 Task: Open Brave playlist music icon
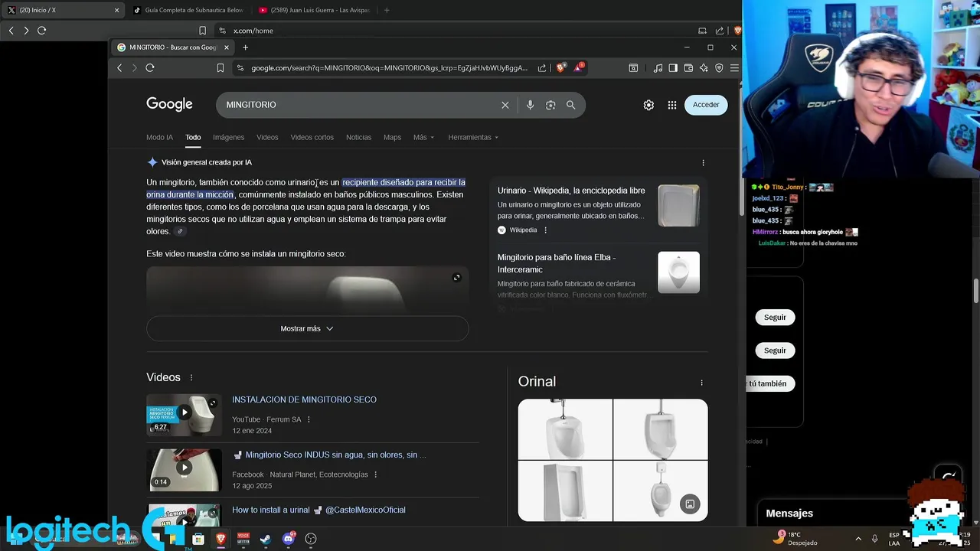[x=658, y=68]
